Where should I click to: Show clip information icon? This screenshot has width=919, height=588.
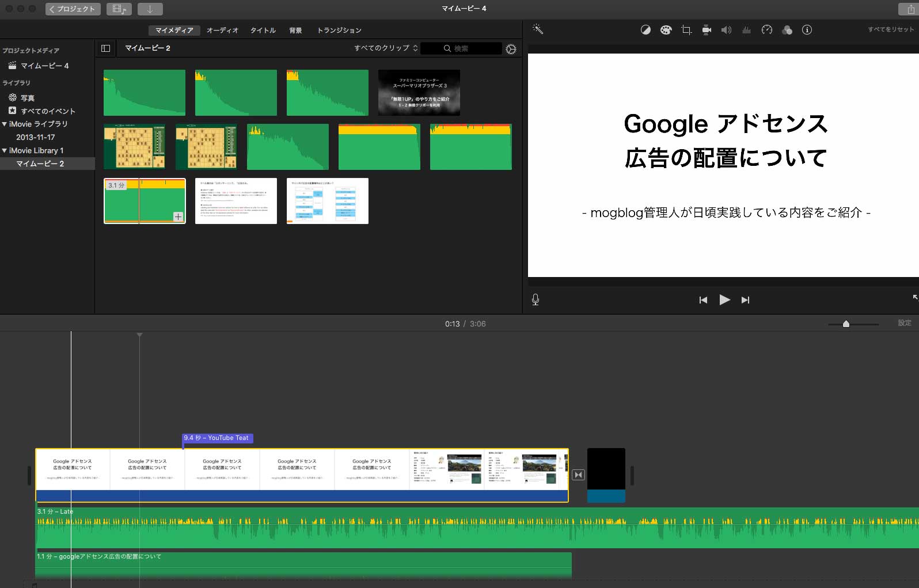click(x=807, y=30)
